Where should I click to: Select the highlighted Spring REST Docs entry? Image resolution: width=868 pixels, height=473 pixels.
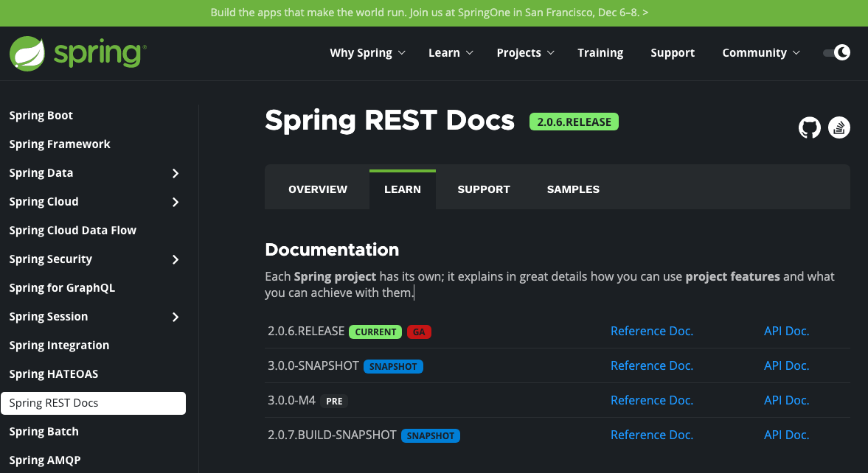pos(93,403)
